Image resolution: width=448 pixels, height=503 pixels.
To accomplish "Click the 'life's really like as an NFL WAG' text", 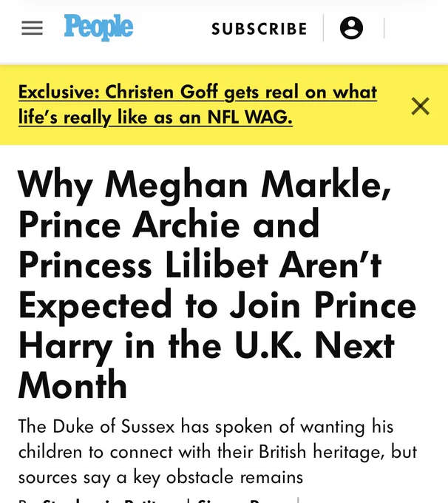I will click(x=155, y=117).
